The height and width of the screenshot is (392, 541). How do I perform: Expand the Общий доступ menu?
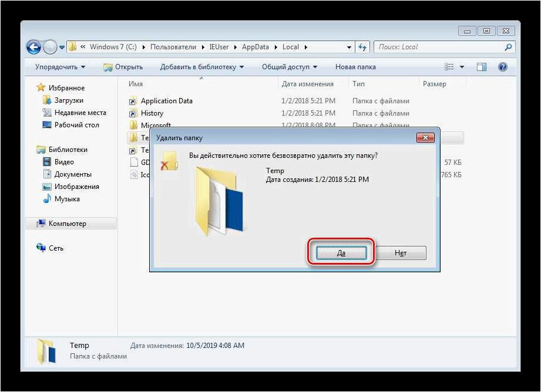(290, 67)
